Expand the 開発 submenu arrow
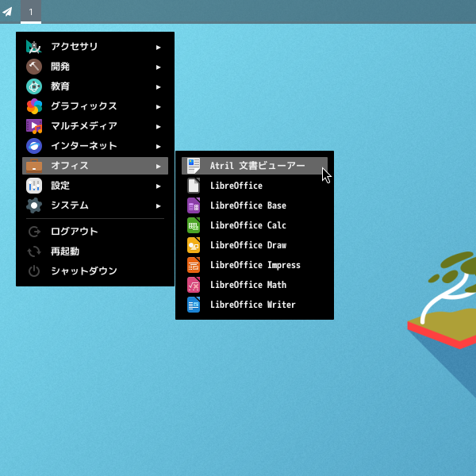The height and width of the screenshot is (476, 476). [159, 67]
